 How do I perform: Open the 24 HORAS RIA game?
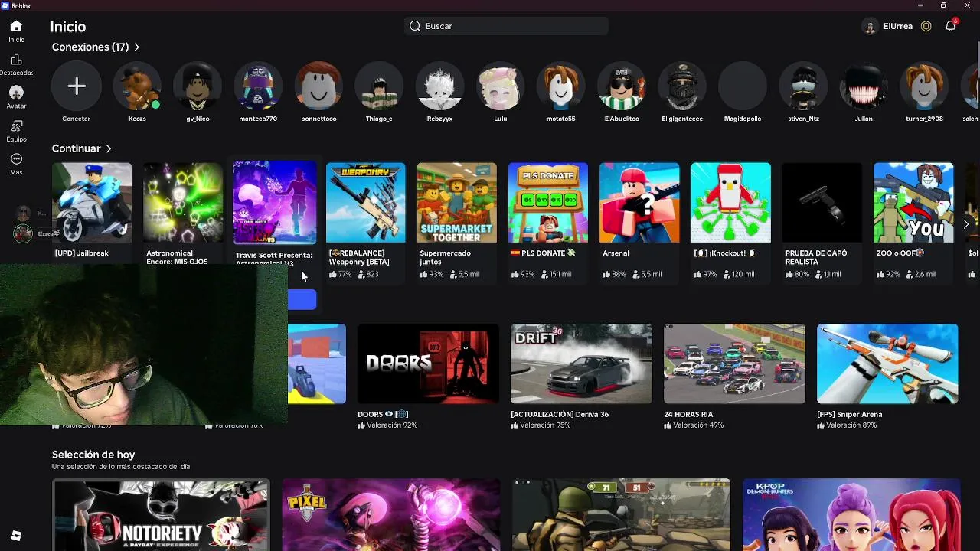click(734, 364)
